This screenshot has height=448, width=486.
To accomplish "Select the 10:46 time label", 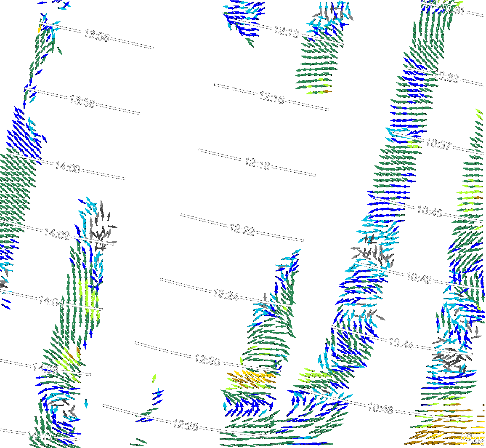I will (380, 408).
